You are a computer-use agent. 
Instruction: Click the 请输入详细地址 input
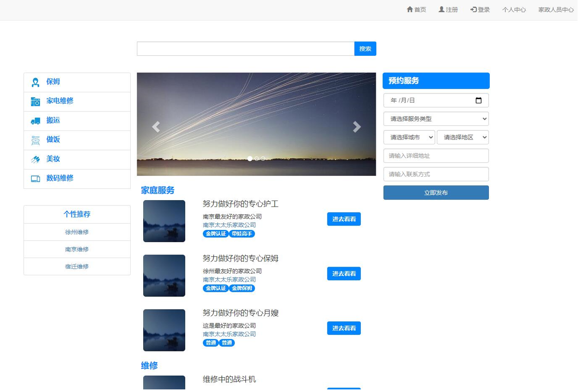tap(439, 156)
